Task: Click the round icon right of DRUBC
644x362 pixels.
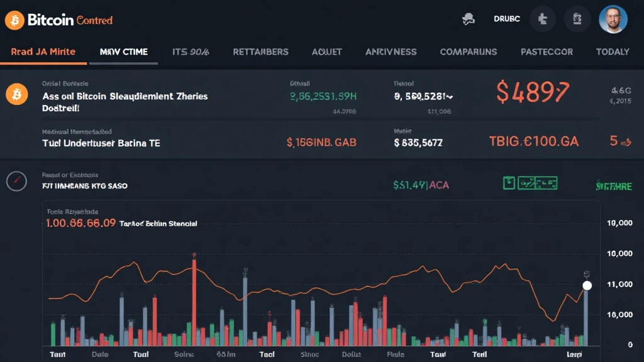Action: (542, 19)
